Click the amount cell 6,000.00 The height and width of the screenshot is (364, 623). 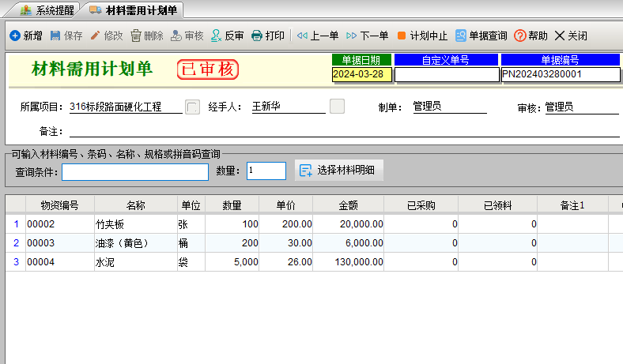tap(349, 243)
